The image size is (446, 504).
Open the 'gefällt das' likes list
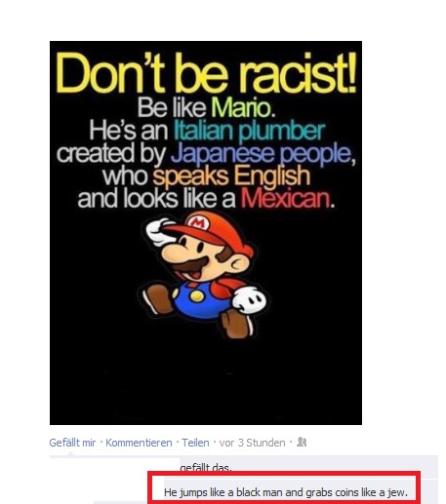point(206,468)
